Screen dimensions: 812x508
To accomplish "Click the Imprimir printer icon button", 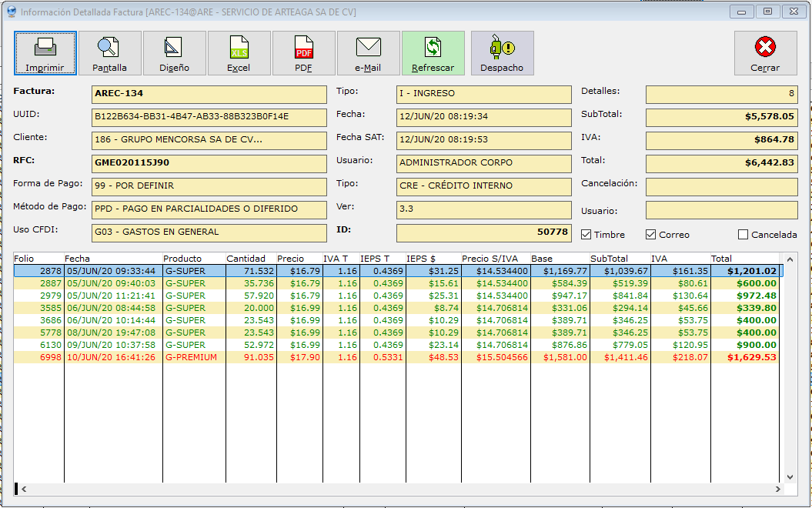I will [x=45, y=53].
